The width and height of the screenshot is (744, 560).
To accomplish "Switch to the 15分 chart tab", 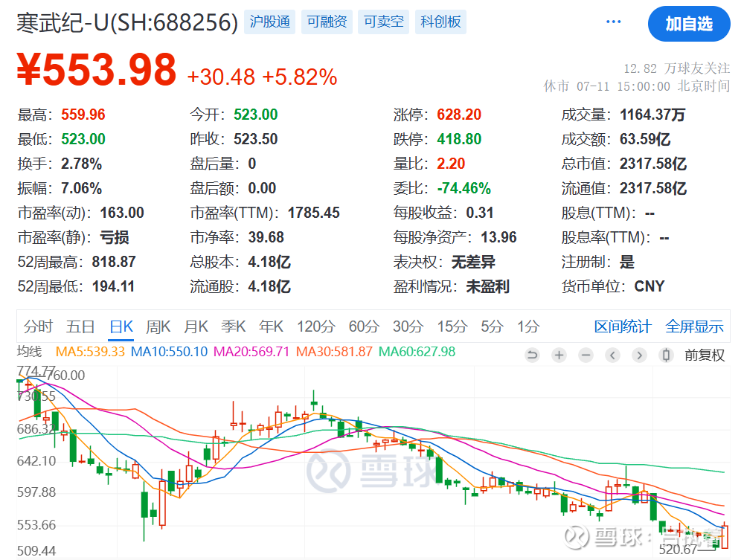I will (x=452, y=326).
